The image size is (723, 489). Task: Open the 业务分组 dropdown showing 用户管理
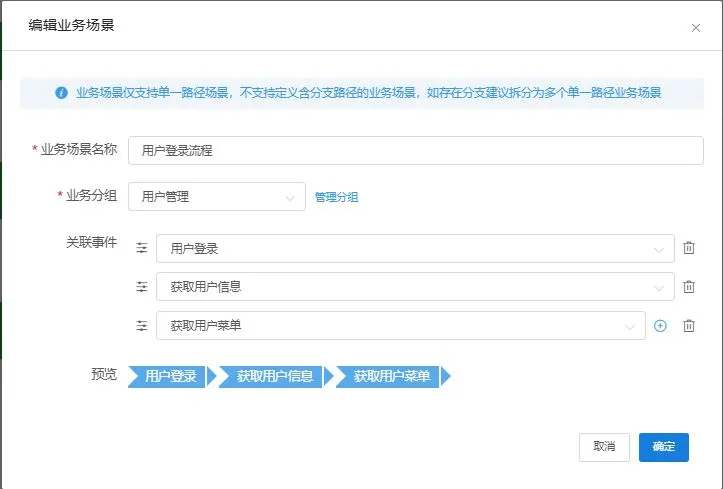pyautogui.click(x=217, y=197)
